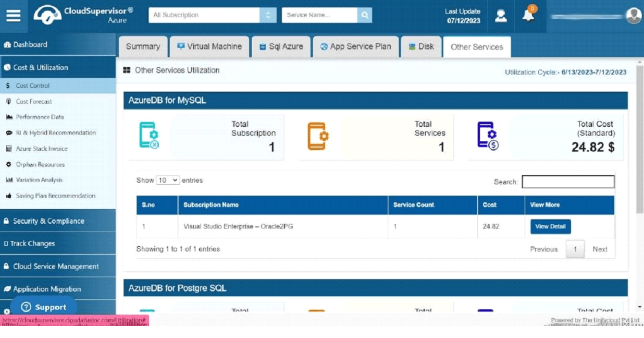The height and width of the screenshot is (338, 644).
Task: Expand the Security & Compliance section
Action: point(58,221)
